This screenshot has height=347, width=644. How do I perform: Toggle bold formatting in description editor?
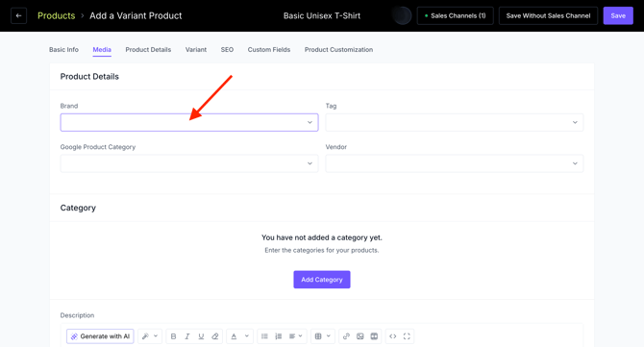(x=173, y=336)
